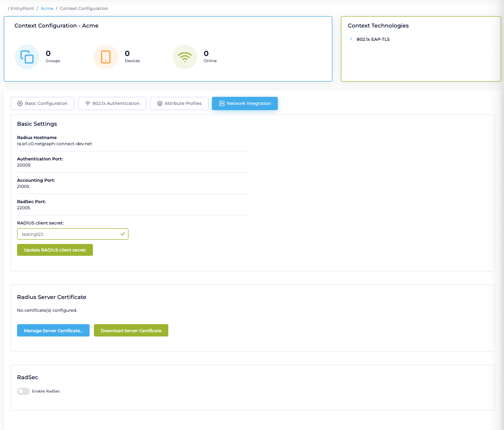The height and width of the screenshot is (430, 504).
Task: Open Manage Server Certificate dialog
Action: (x=53, y=331)
